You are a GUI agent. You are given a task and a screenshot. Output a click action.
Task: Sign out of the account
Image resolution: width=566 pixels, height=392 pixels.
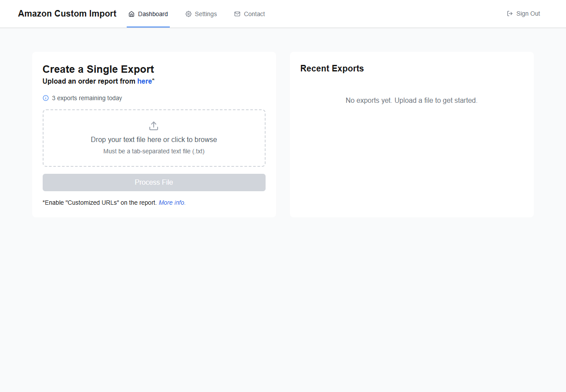523,14
